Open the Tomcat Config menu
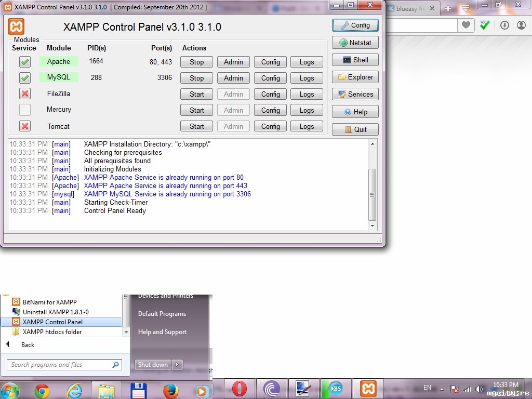The width and height of the screenshot is (532, 399). pos(270,126)
